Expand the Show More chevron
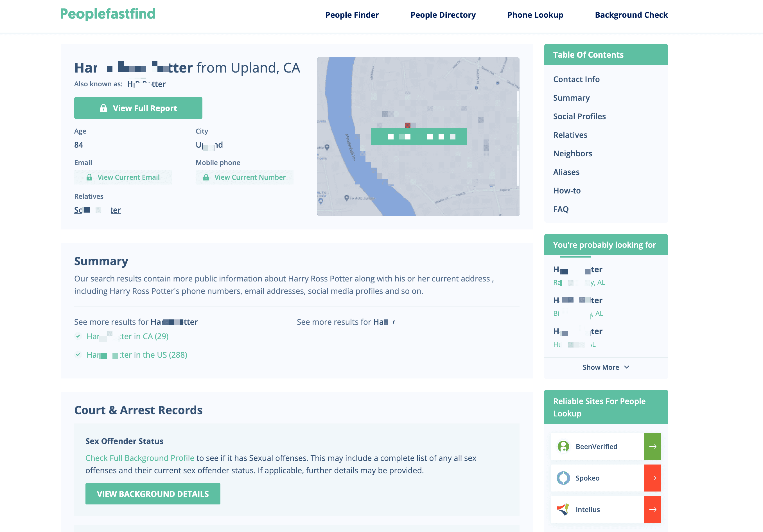 [627, 367]
